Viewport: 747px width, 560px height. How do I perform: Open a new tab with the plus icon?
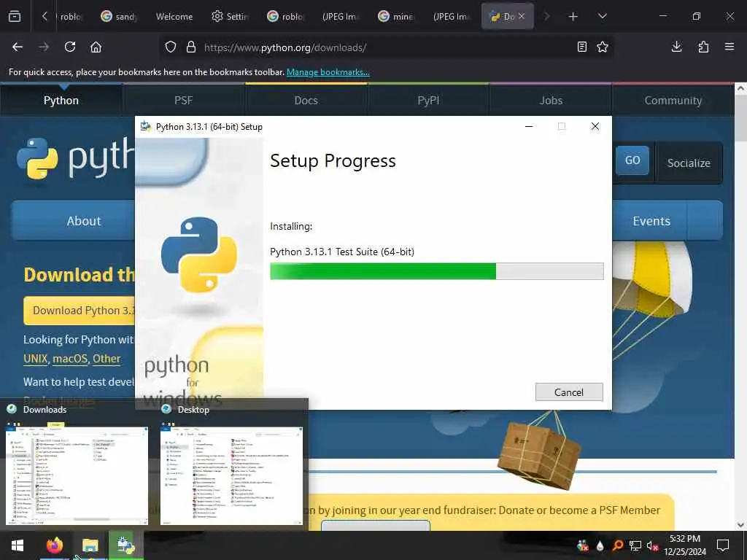pyautogui.click(x=573, y=17)
